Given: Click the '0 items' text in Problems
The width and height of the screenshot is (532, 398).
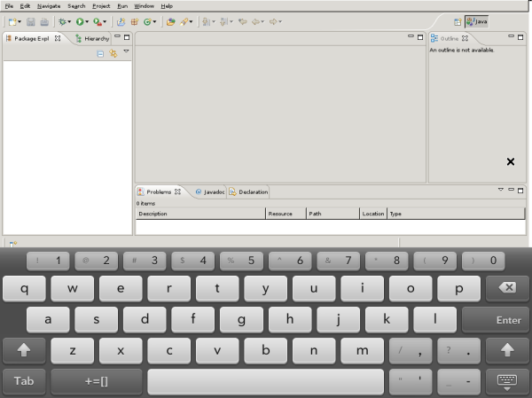Looking at the screenshot, I should (x=145, y=204).
